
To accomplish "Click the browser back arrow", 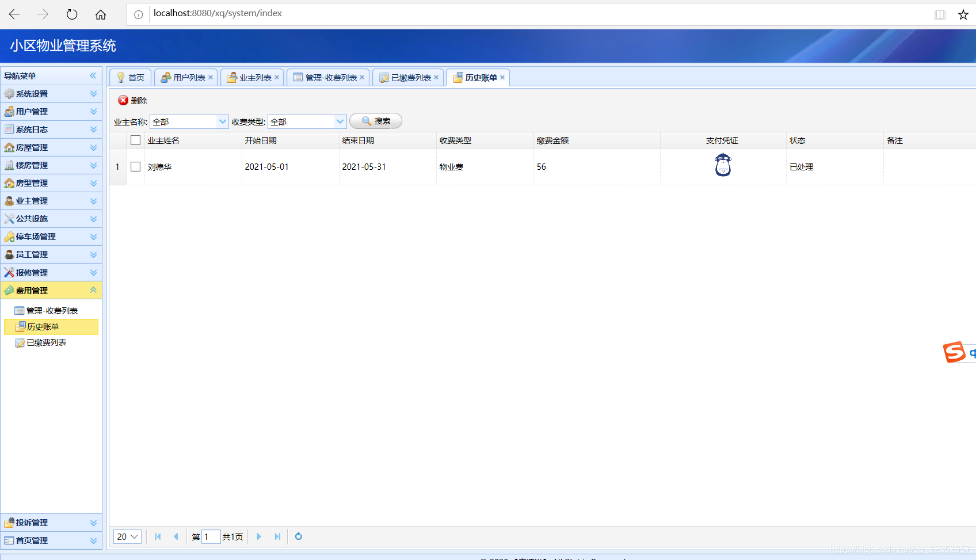I will [14, 14].
